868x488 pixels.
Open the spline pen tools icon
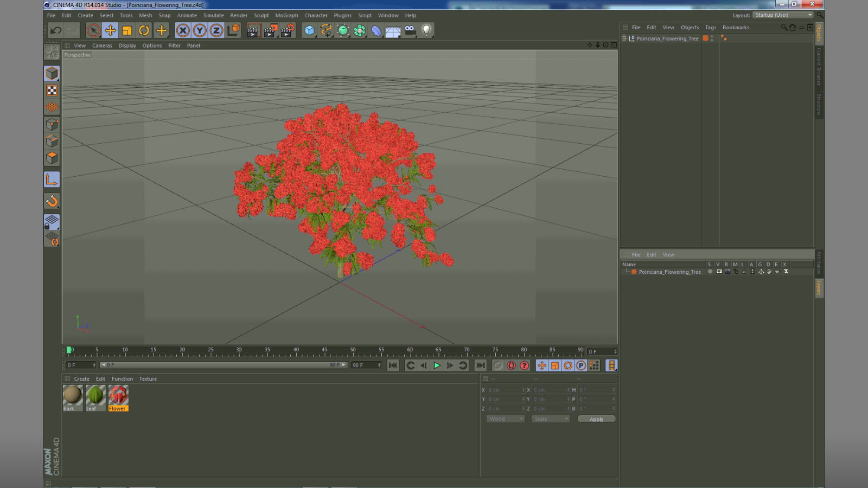pyautogui.click(x=326, y=30)
